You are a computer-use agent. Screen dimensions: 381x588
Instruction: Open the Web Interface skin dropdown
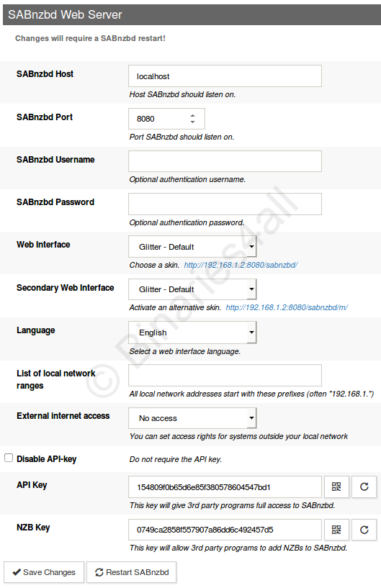192,246
